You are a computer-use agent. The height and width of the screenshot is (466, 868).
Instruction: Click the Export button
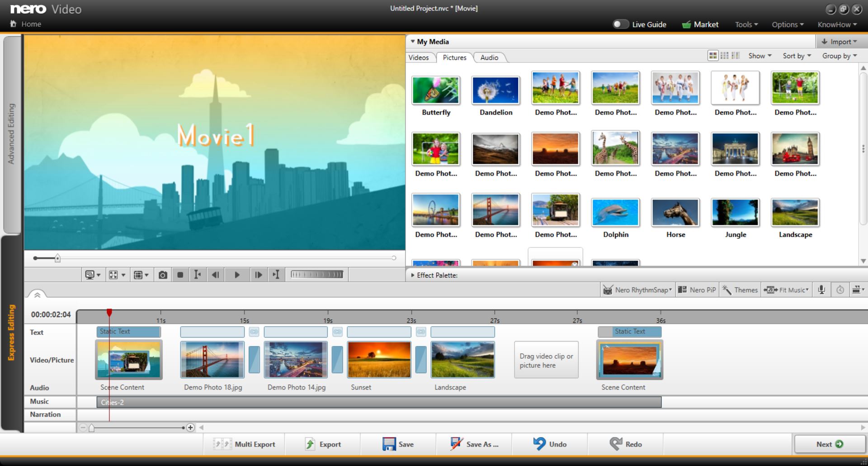click(x=323, y=444)
